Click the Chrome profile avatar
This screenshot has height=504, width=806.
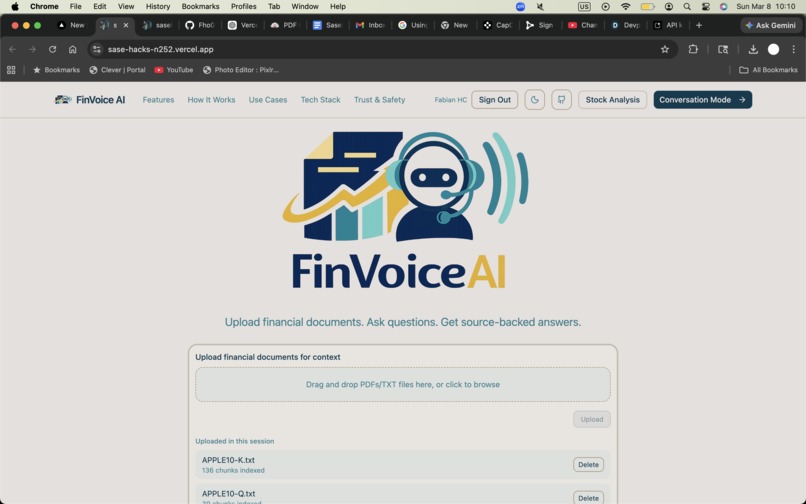click(773, 49)
